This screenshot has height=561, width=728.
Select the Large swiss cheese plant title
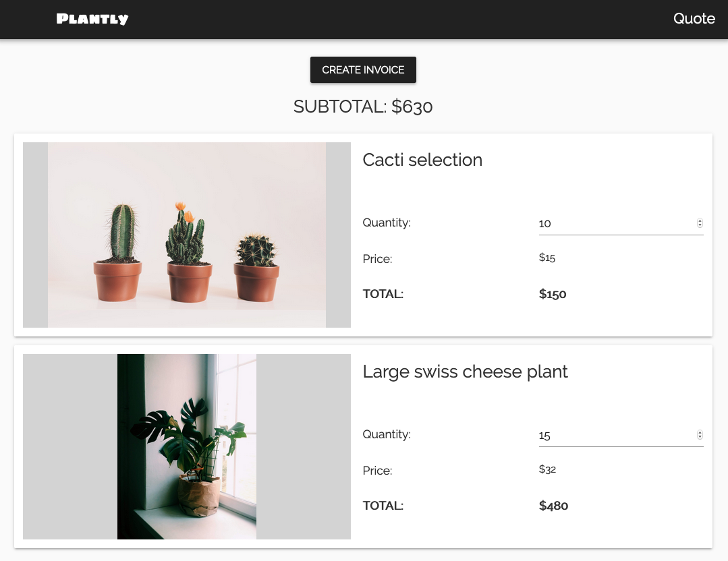(x=465, y=372)
